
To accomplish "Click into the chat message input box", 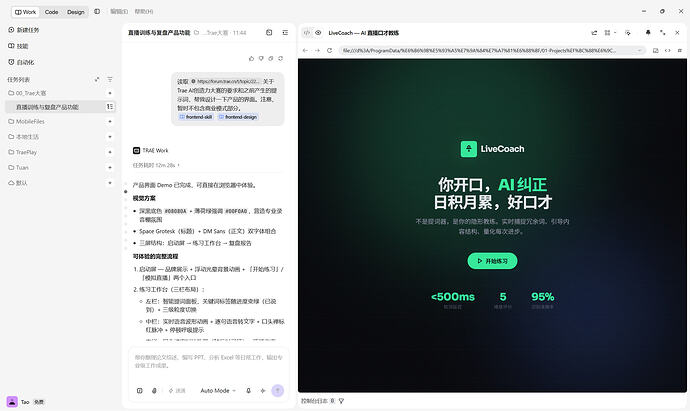I will [x=209, y=361].
